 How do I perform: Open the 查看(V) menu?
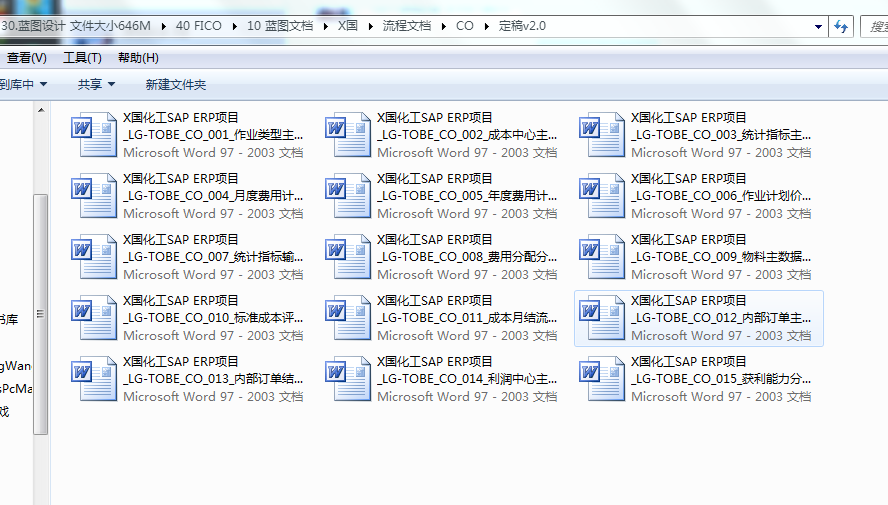(x=26, y=58)
